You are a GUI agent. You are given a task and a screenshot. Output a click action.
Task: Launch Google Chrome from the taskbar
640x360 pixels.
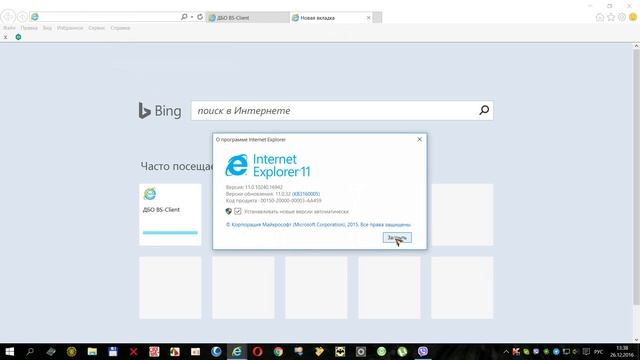point(278,351)
